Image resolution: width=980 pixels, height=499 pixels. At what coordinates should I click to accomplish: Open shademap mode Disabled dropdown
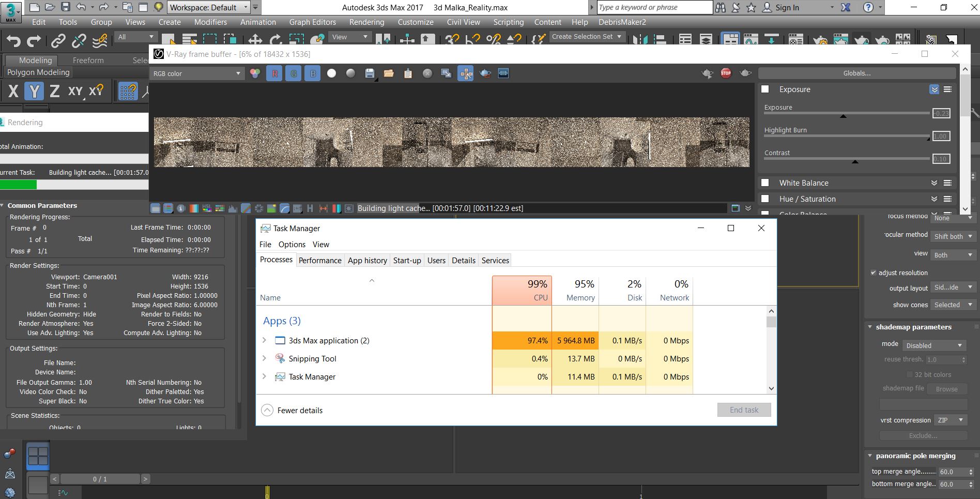934,345
